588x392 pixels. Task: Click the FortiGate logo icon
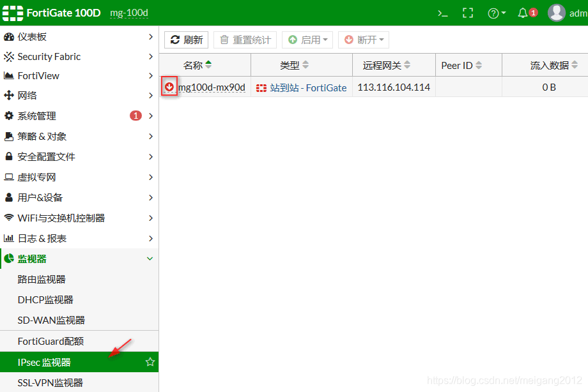tap(13, 13)
